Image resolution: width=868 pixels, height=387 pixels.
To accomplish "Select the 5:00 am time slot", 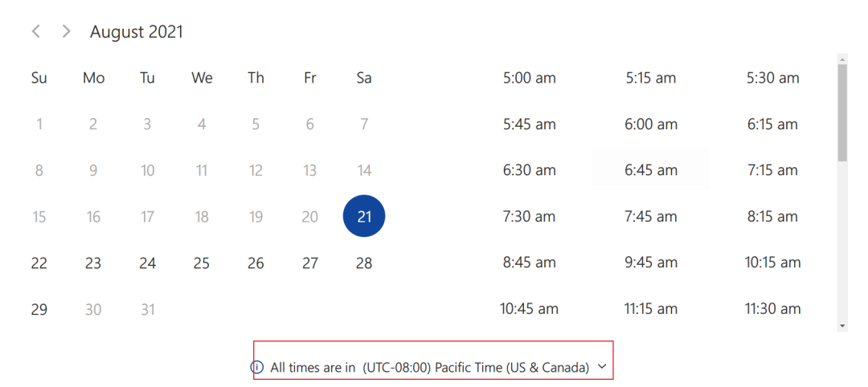I will coord(529,78).
